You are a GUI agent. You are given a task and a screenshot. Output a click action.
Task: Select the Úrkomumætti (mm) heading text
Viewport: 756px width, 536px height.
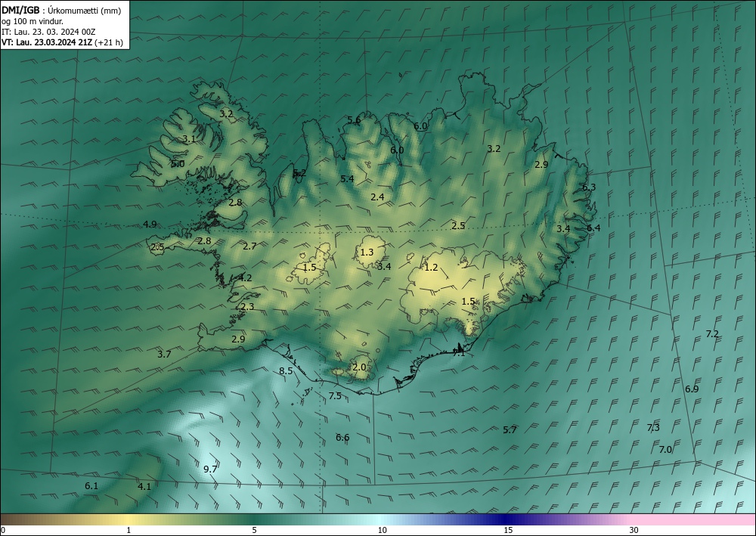(86, 11)
